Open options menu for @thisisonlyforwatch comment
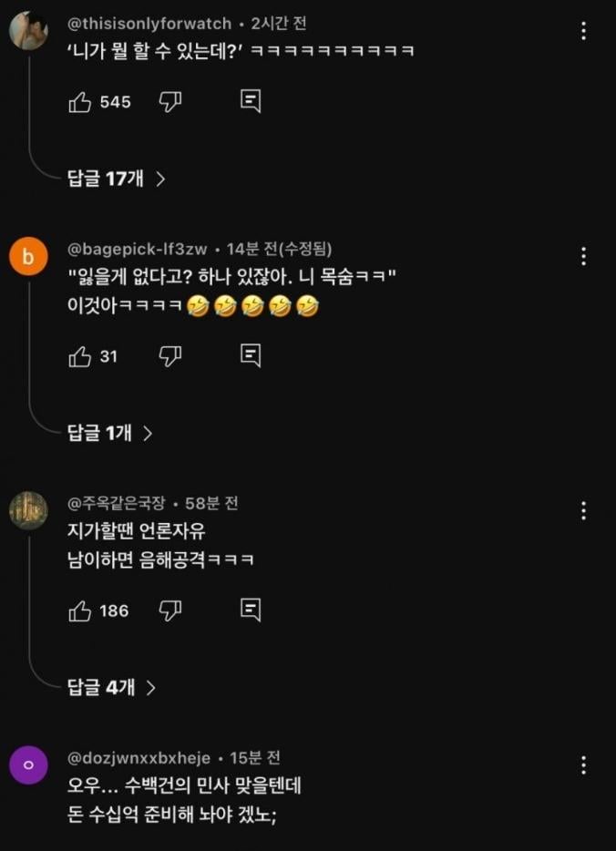The width and height of the screenshot is (616, 851). 583,32
